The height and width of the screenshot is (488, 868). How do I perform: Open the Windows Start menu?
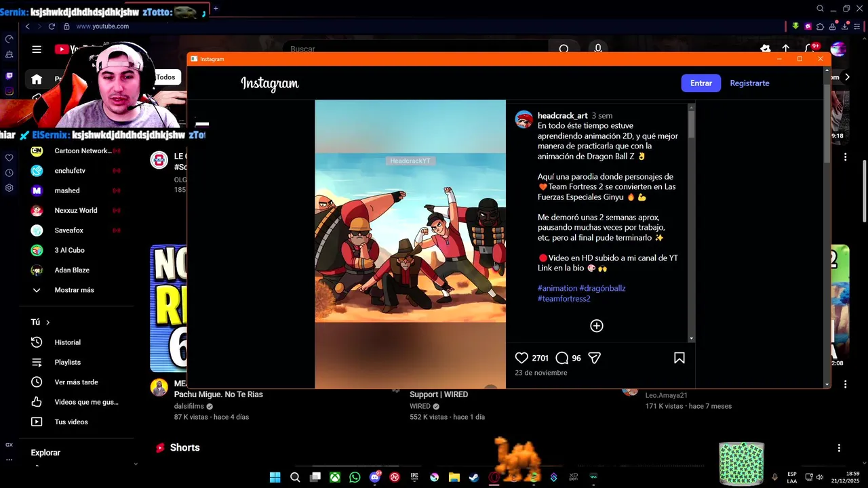(x=275, y=477)
